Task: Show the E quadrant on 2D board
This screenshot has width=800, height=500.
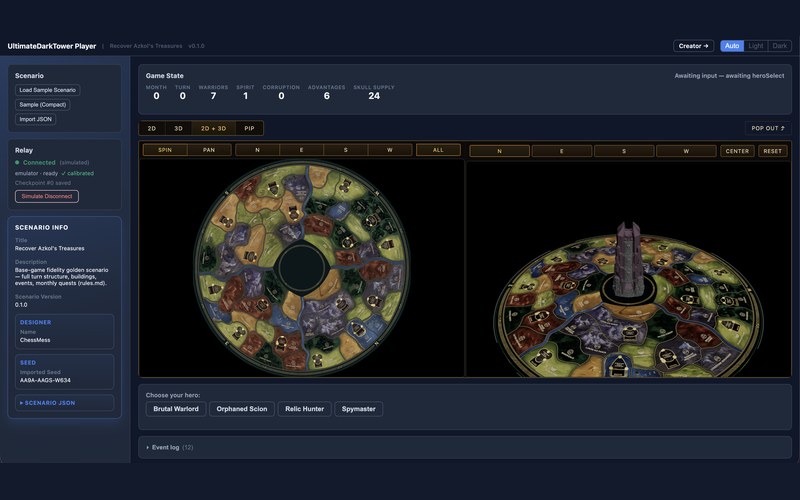Action: pyautogui.click(x=302, y=150)
